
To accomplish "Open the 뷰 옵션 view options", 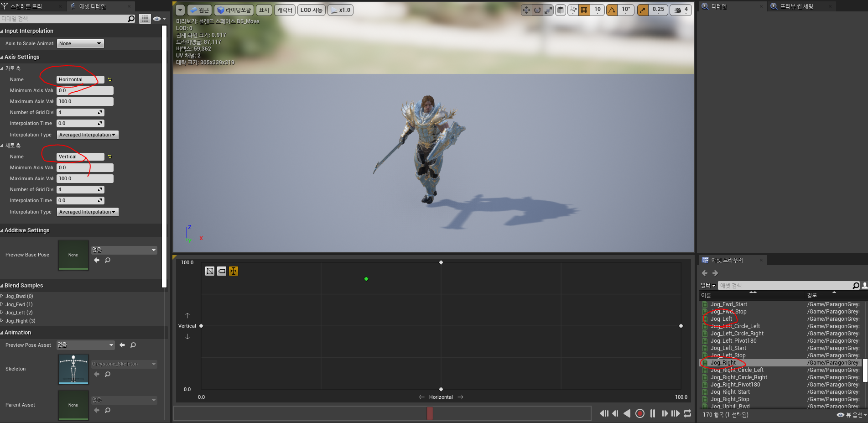I will pyautogui.click(x=852, y=415).
